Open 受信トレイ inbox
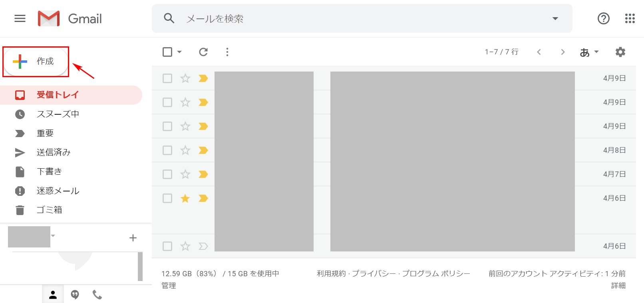The image size is (644, 303). point(71,95)
